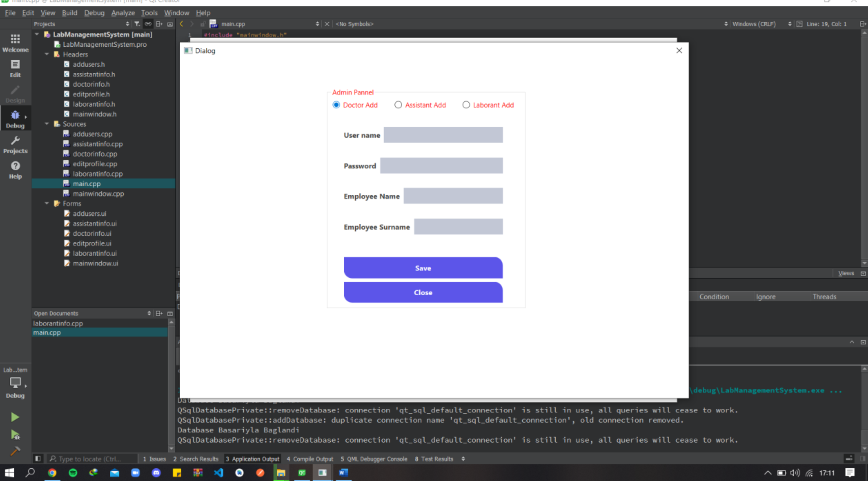Click the Password input field
The image size is (868, 481).
(441, 166)
